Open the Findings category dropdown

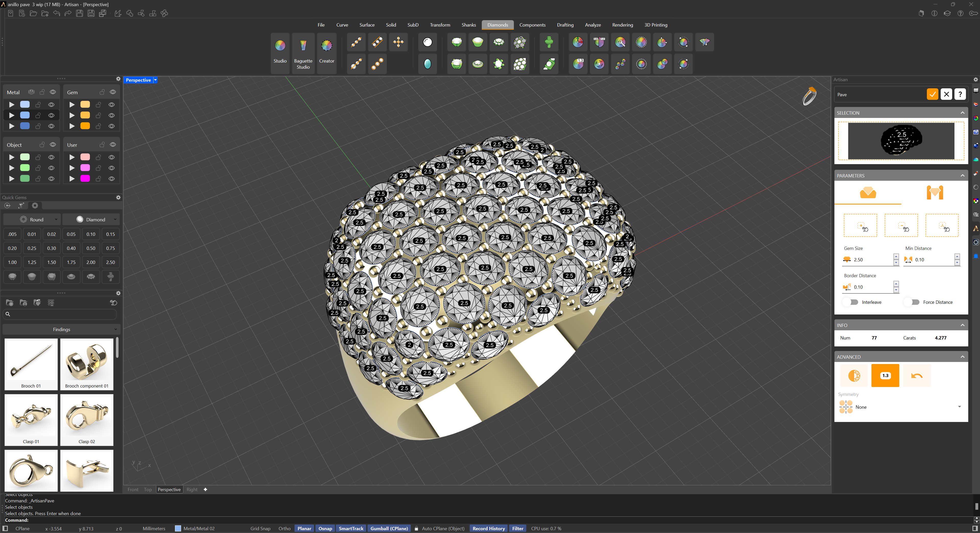[x=61, y=329]
